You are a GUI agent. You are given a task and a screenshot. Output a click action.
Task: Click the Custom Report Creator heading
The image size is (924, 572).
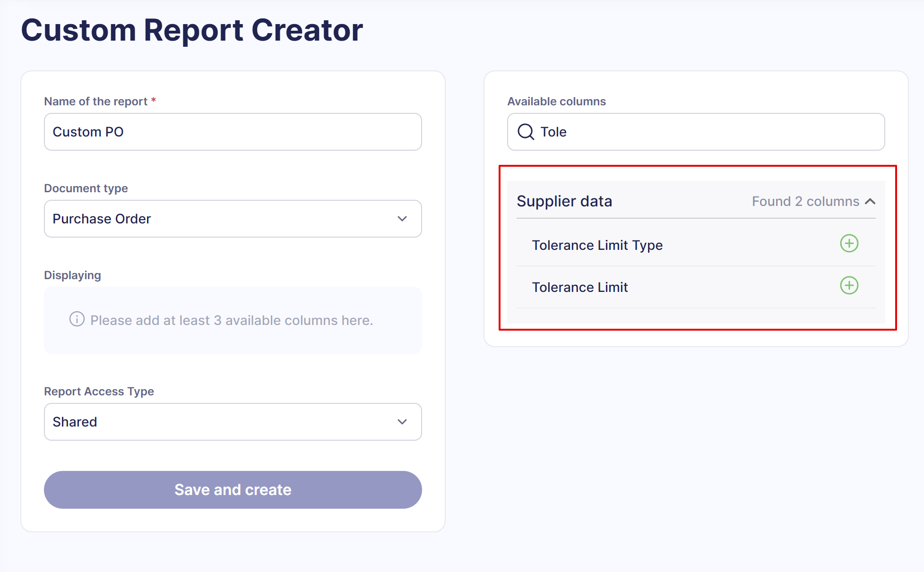[x=192, y=30]
